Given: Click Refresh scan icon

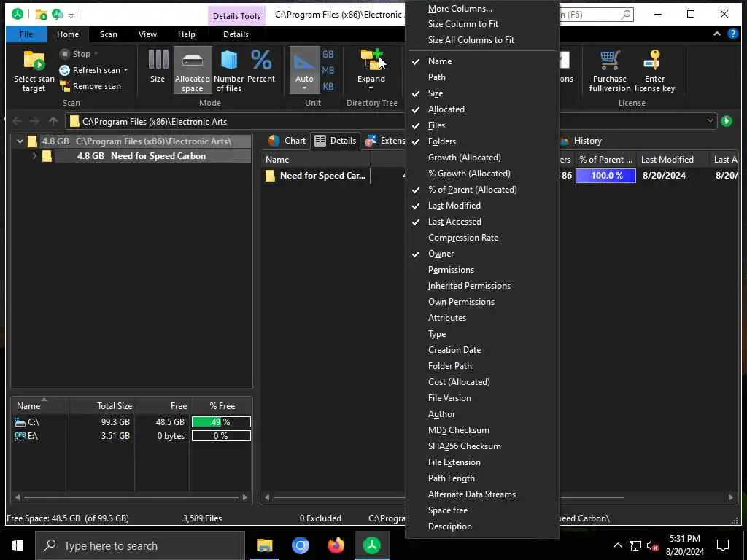Looking at the screenshot, I should pyautogui.click(x=64, y=71).
